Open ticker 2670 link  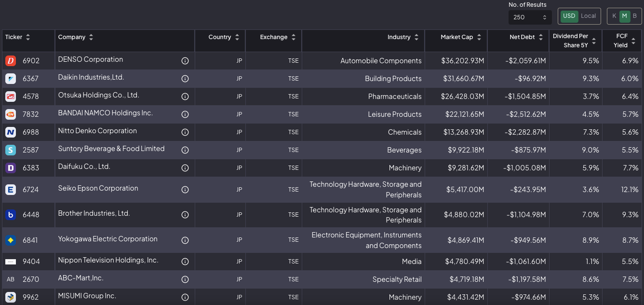(31, 279)
